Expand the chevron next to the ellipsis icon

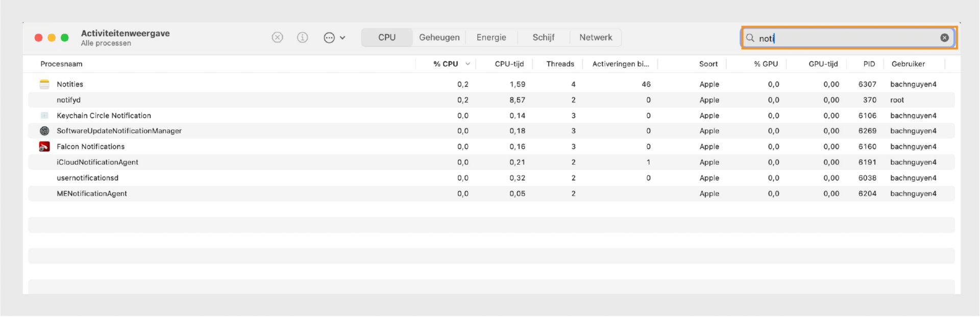pyautogui.click(x=342, y=38)
